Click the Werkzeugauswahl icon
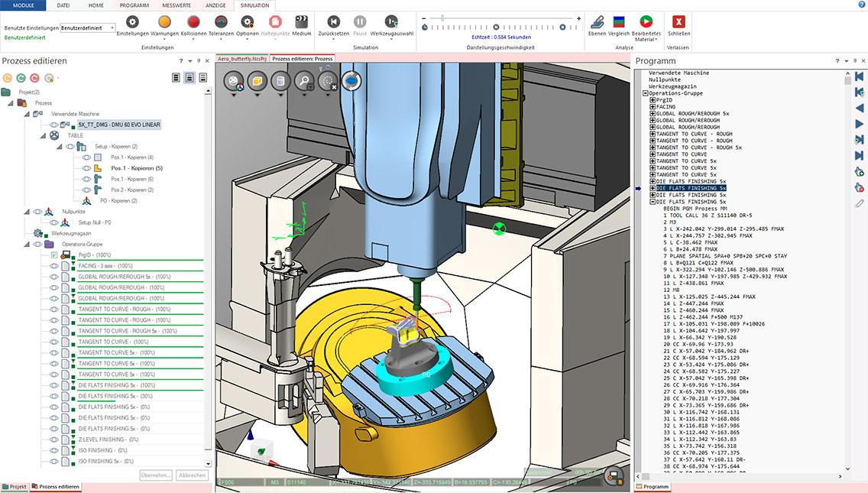Screen dimensions: 868x493 (391, 22)
